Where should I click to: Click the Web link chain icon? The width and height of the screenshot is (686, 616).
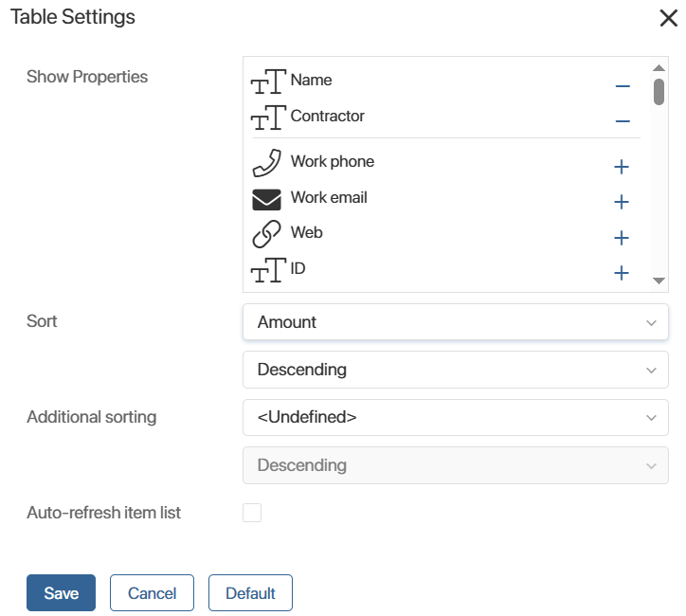267,234
